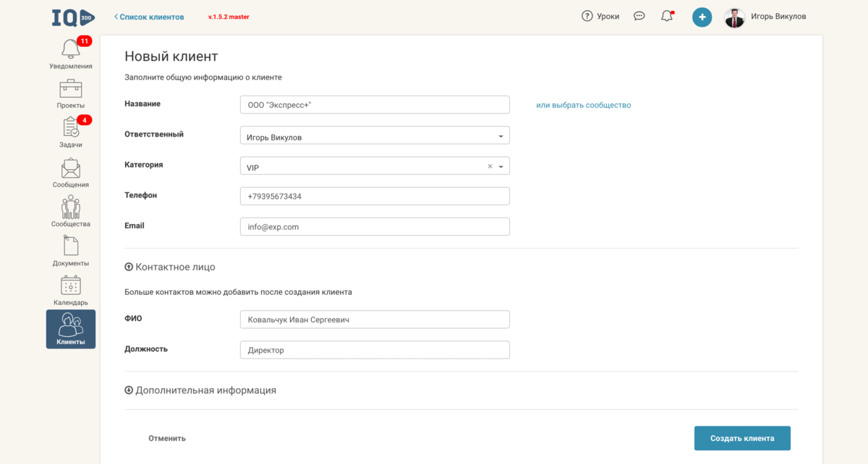Open Communities (Сообщества) people icon

pyautogui.click(x=70, y=207)
